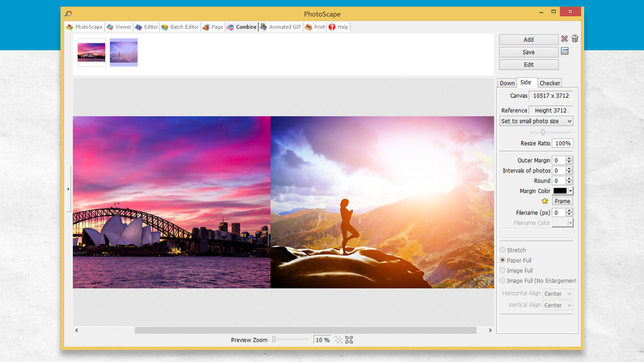This screenshot has height=362, width=644.
Task: Expand the left side panel arrow handle
Action: click(x=68, y=189)
